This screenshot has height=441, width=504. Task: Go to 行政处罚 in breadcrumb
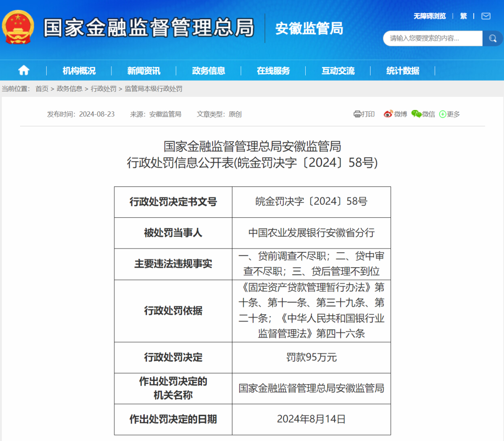(104, 89)
